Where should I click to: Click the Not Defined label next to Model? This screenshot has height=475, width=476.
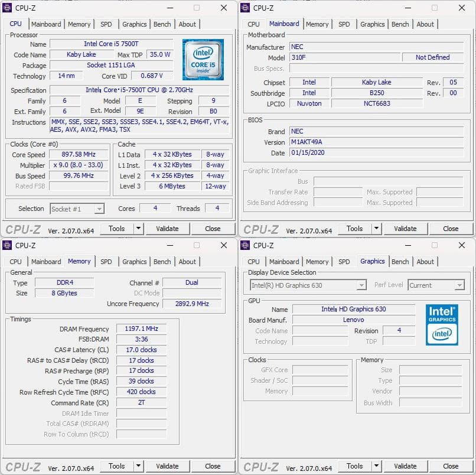pos(433,57)
